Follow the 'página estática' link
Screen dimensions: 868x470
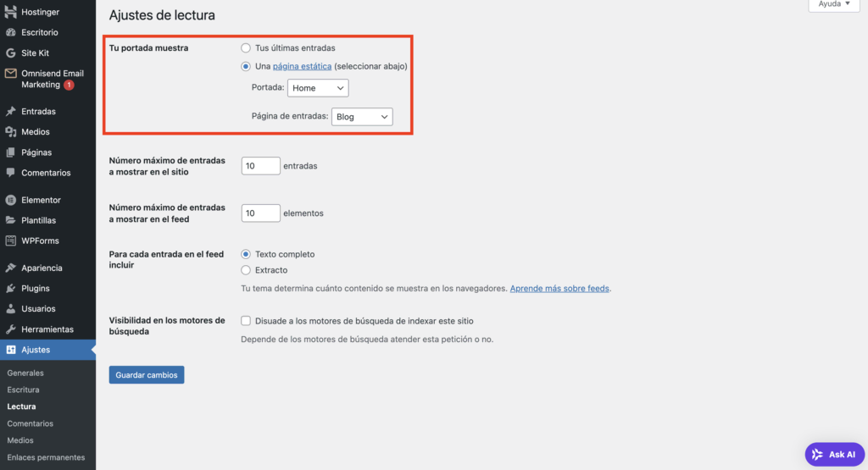point(303,66)
